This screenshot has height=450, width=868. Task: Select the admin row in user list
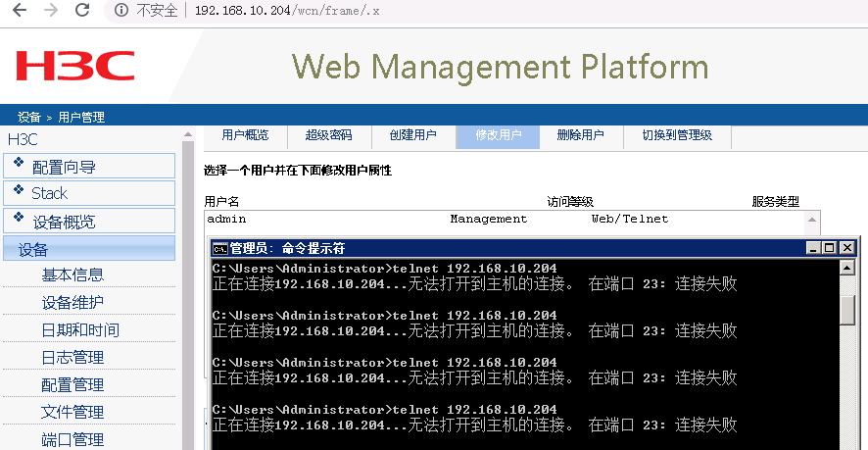504,220
